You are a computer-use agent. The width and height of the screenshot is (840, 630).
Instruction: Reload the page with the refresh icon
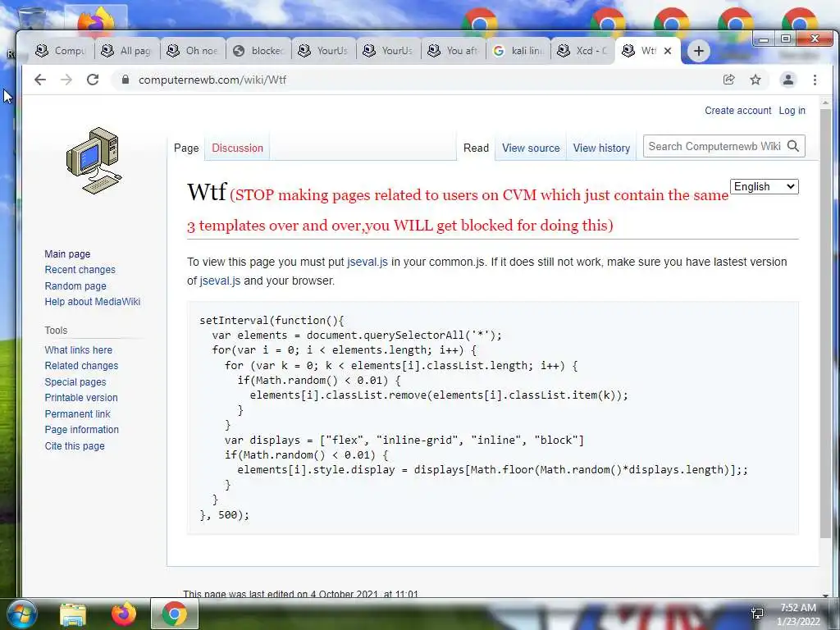point(93,80)
